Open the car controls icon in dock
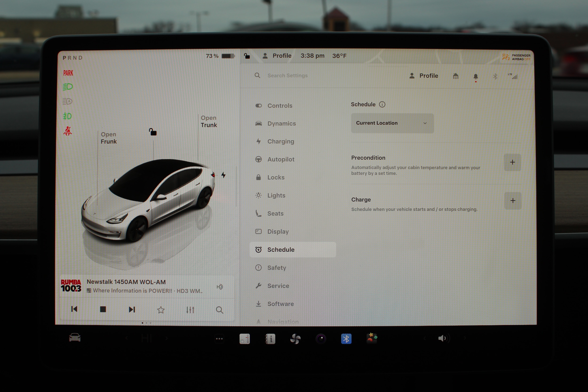The width and height of the screenshot is (588, 392). [x=75, y=338]
